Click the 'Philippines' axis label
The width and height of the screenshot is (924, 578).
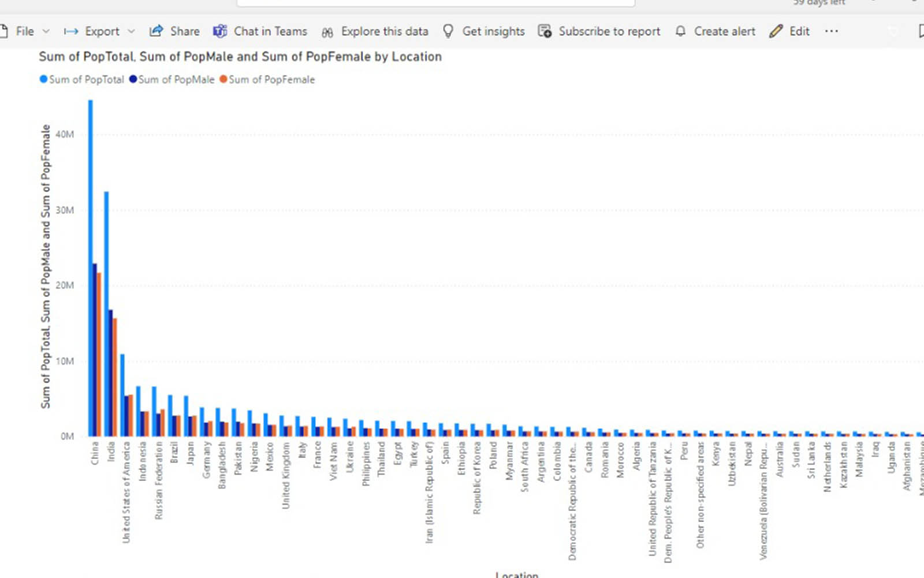pos(366,464)
